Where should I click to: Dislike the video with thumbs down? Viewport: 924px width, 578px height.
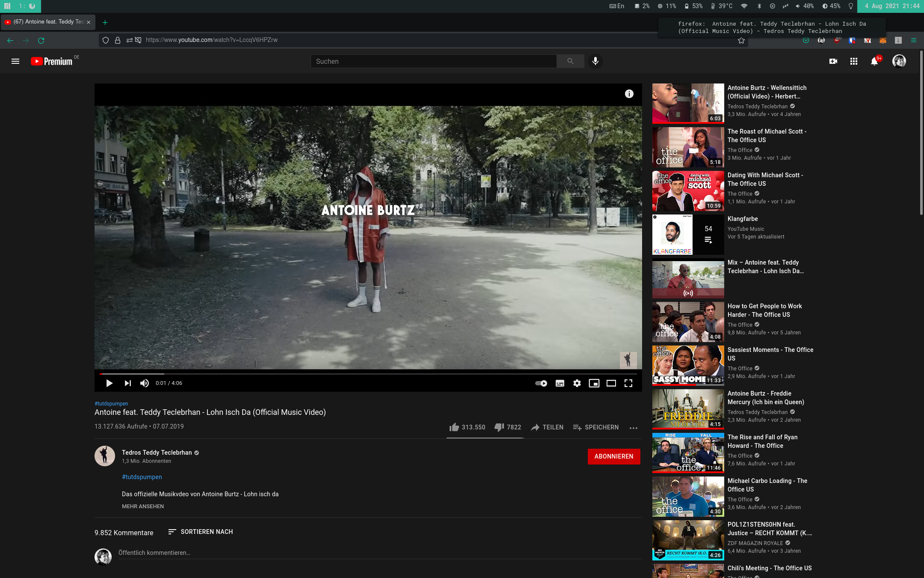click(508, 427)
